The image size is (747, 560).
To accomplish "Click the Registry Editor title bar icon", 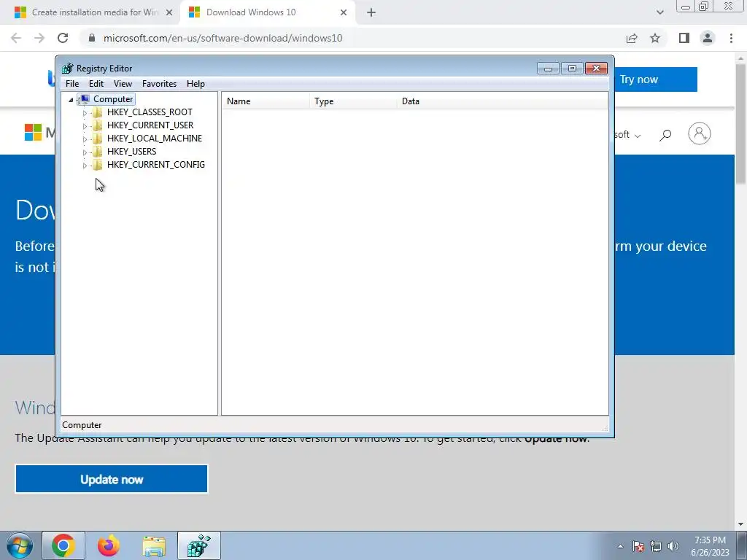I will point(68,69).
